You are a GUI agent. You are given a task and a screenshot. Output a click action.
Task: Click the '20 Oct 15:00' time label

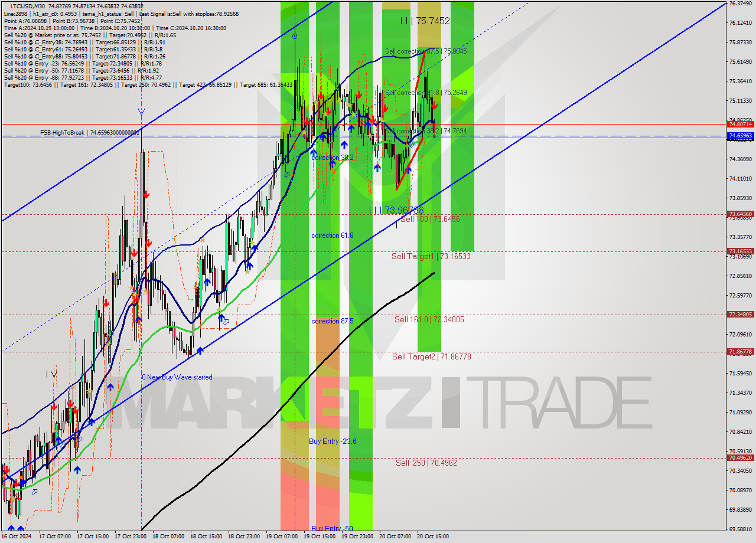[432, 537]
